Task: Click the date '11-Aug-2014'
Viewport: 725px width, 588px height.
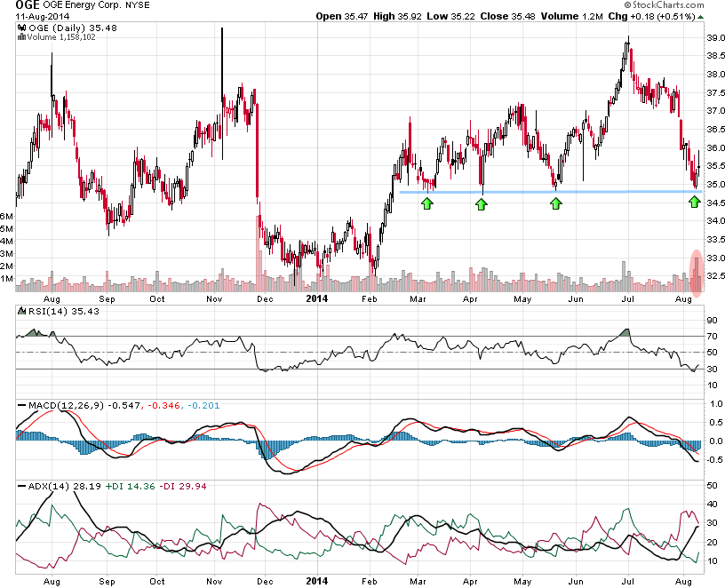Action: [x=42, y=16]
